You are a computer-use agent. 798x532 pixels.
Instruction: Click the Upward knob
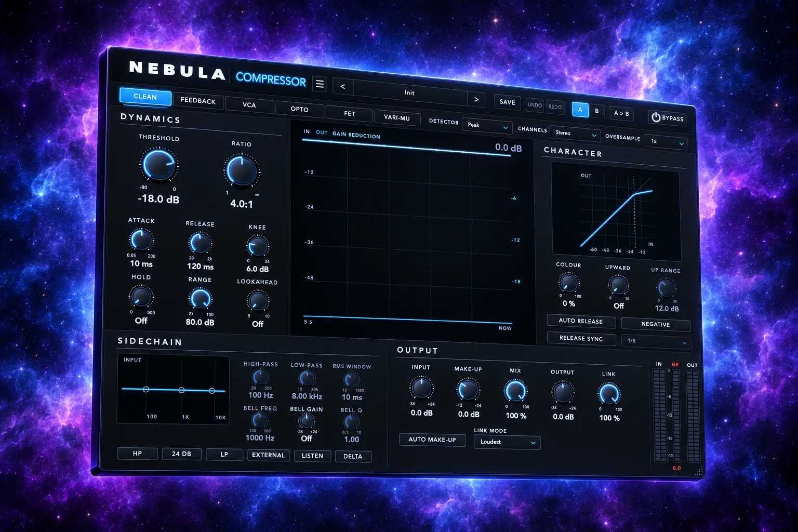pyautogui.click(x=618, y=286)
